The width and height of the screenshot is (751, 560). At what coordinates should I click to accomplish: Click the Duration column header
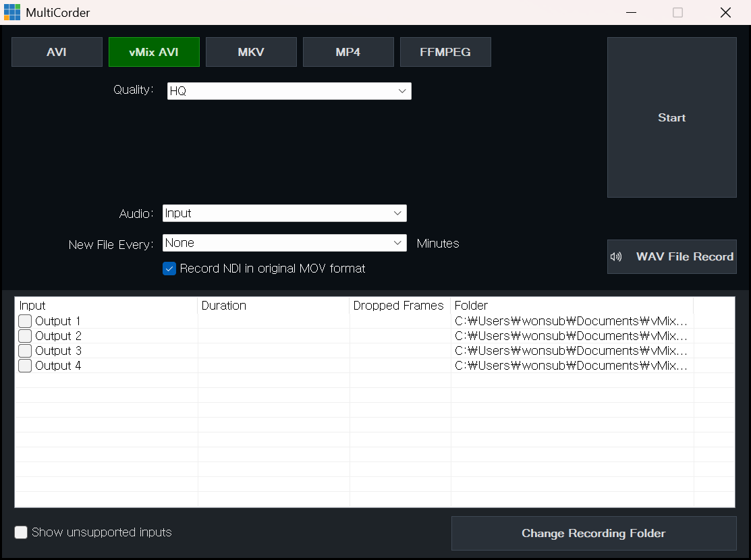pyautogui.click(x=273, y=306)
